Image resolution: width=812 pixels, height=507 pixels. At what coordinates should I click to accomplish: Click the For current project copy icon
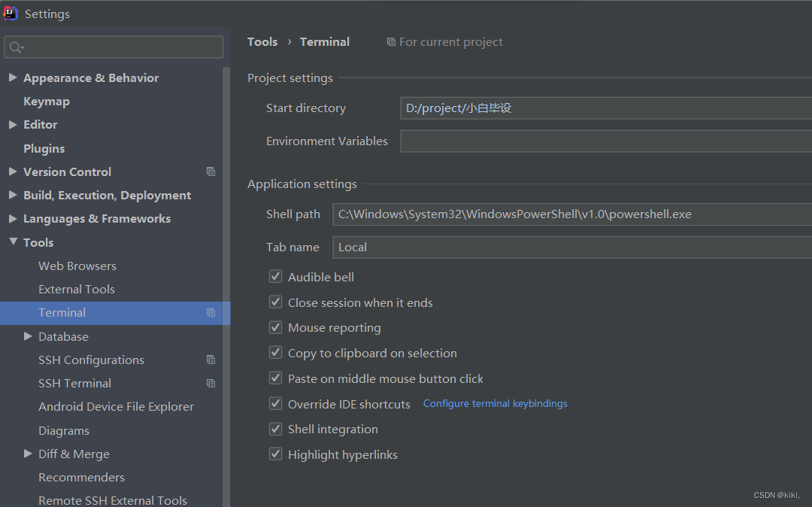click(391, 42)
